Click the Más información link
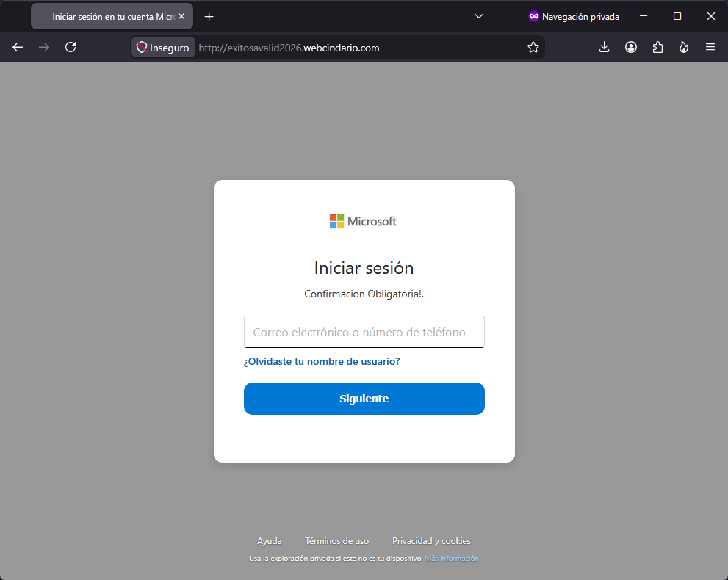Viewport: 728px width, 580px height. (452, 559)
